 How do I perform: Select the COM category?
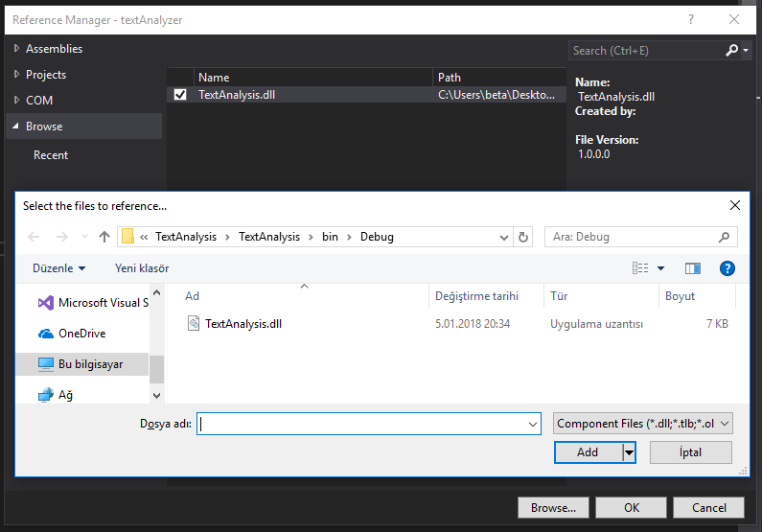click(x=39, y=101)
